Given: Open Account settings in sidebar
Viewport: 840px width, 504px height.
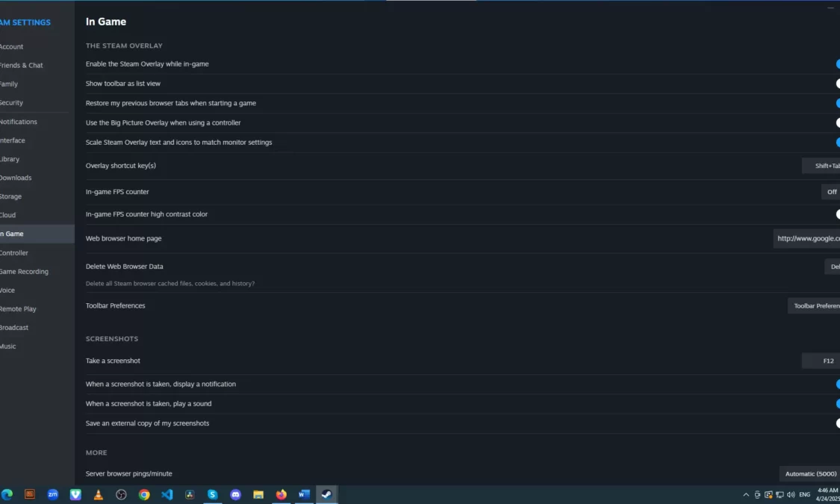Looking at the screenshot, I should (12, 46).
